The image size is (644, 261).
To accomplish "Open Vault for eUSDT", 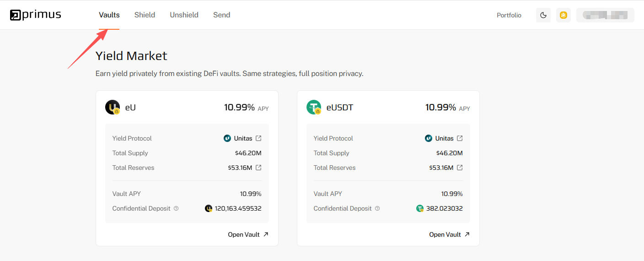I will 450,234.
